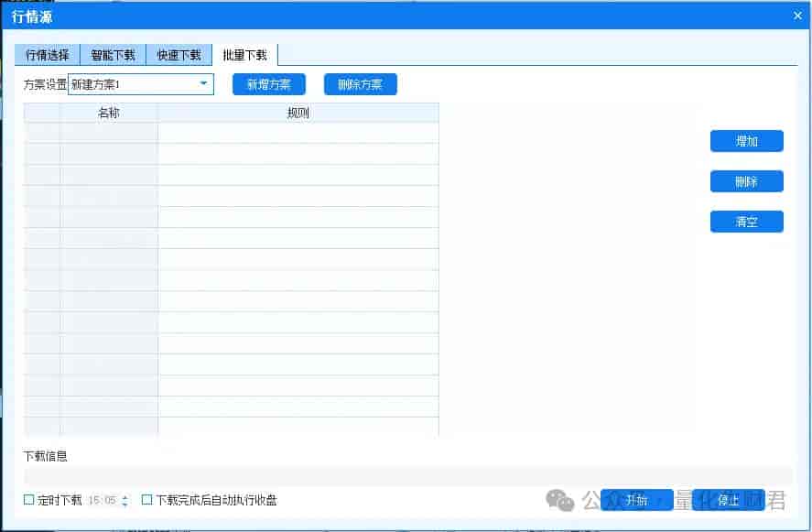This screenshot has width=812, height=532.
Task: Select the 批量下载 tab
Action: point(245,55)
